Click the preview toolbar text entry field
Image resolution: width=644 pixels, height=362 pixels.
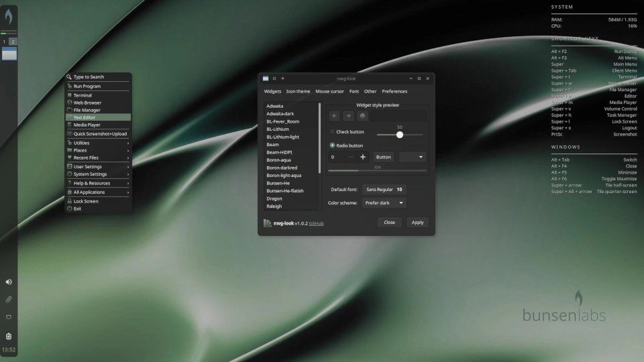coord(398,116)
